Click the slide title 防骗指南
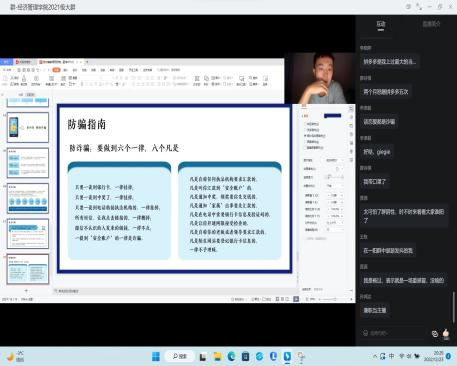The width and height of the screenshot is (457, 366). coord(87,124)
